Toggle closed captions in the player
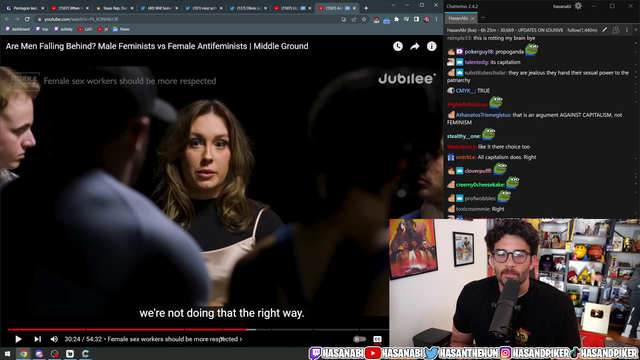Screen dimensions: 640x360 (x=377, y=339)
